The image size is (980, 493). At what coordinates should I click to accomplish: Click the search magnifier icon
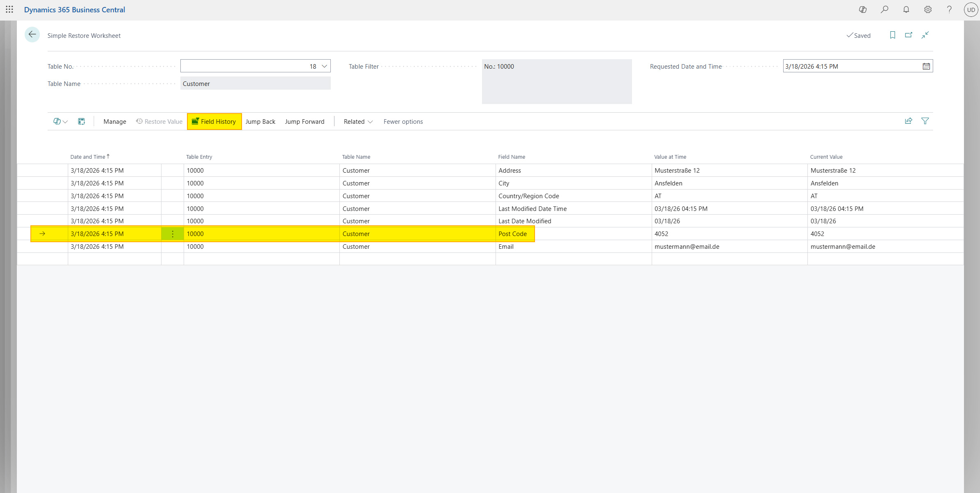pos(884,9)
